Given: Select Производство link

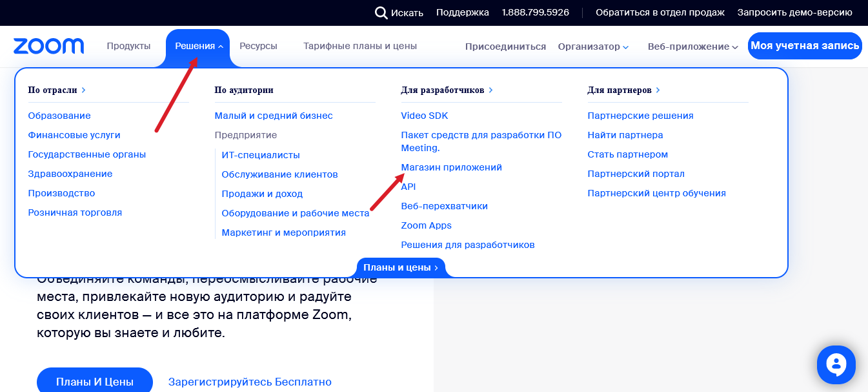Looking at the screenshot, I should (x=61, y=193).
